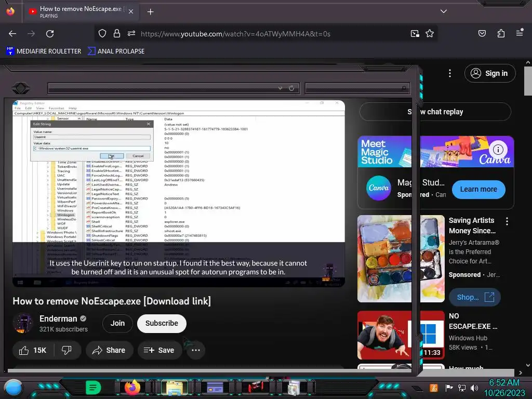Image resolution: width=532 pixels, height=399 pixels.
Task: Open site permissions icon in address bar
Action: click(131, 34)
